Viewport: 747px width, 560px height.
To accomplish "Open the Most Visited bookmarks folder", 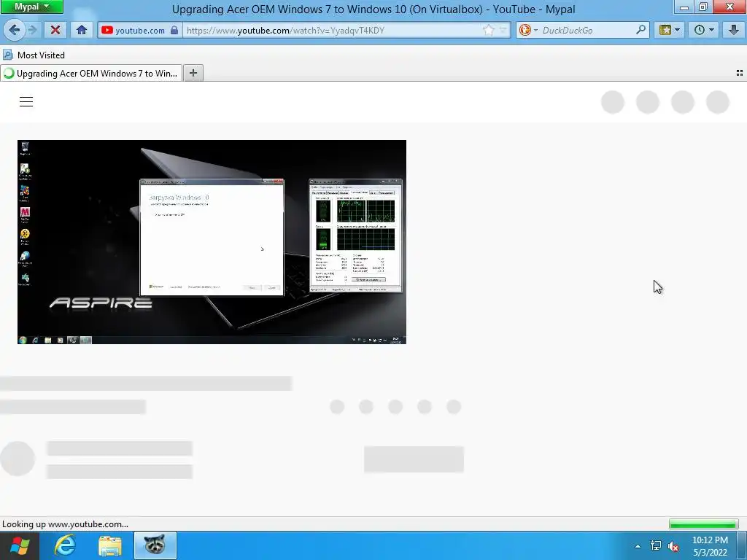I will (34, 55).
